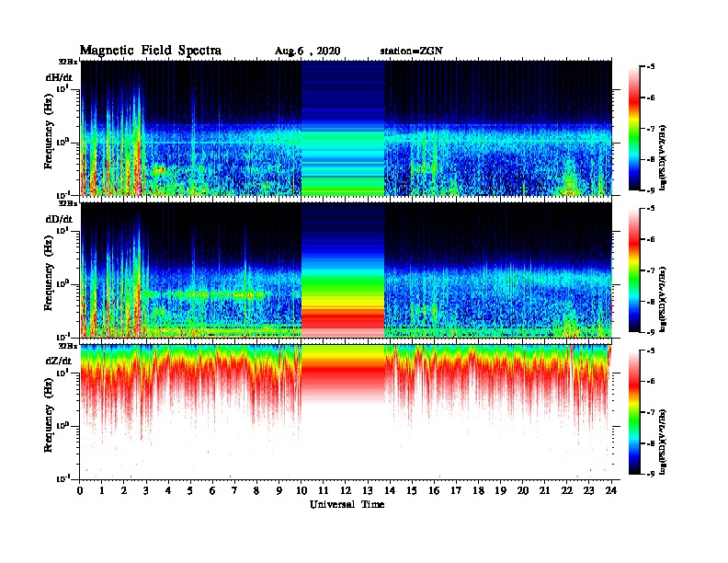Viewport: 728px width, 563px height.
Task: Click the dZ/dt panel's color scale bar
Action: click(x=634, y=412)
